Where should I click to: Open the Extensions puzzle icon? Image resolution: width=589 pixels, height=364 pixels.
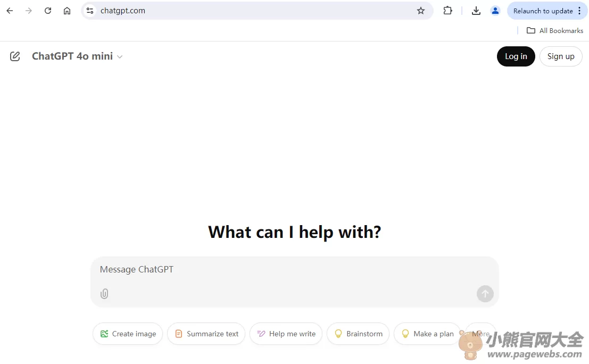tap(448, 11)
